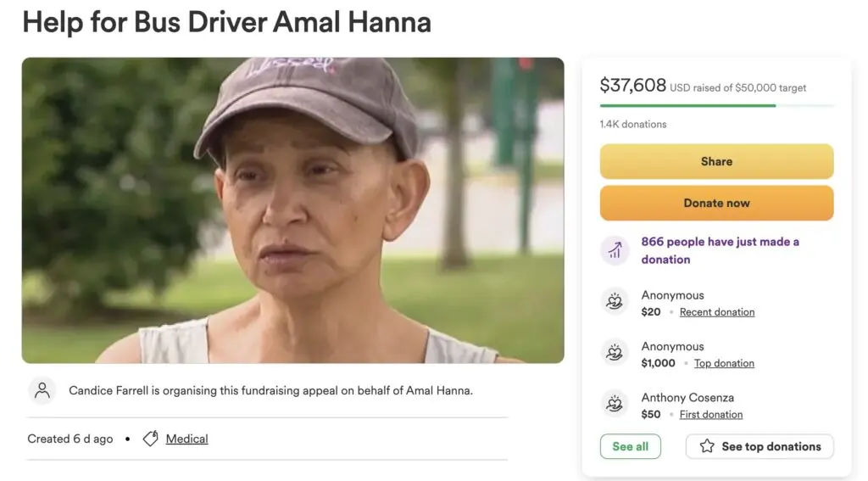Click the Help for Bus Driver title

coord(226,22)
